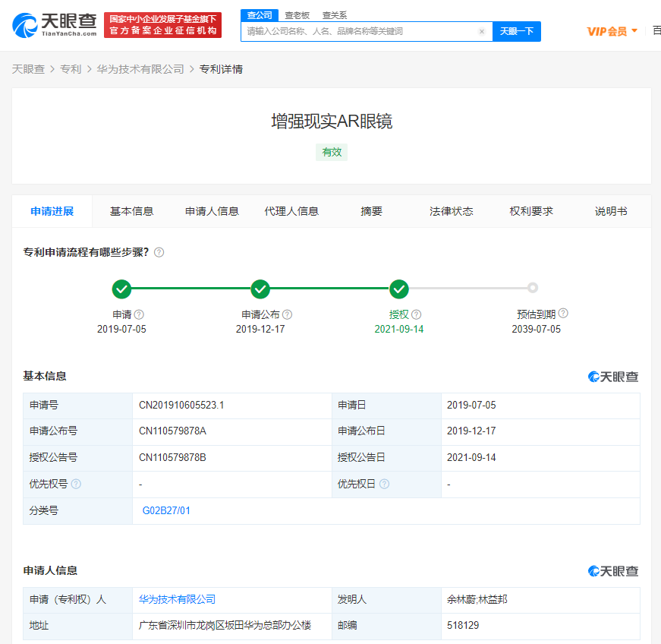The height and width of the screenshot is (644, 661).
Task: Open the 基本信息 tab
Action: (131, 211)
